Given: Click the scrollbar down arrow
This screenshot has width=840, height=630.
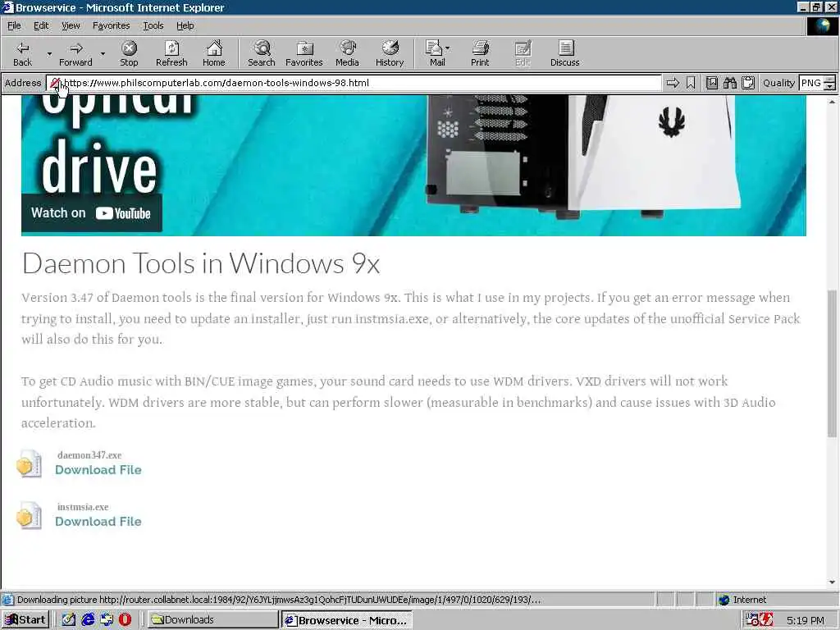Looking at the screenshot, I should [832, 582].
